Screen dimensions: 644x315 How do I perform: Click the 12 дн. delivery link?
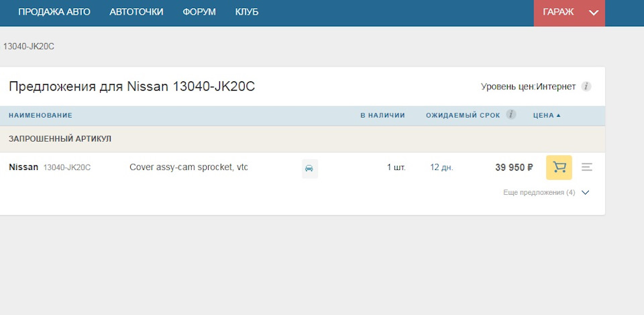pos(441,168)
